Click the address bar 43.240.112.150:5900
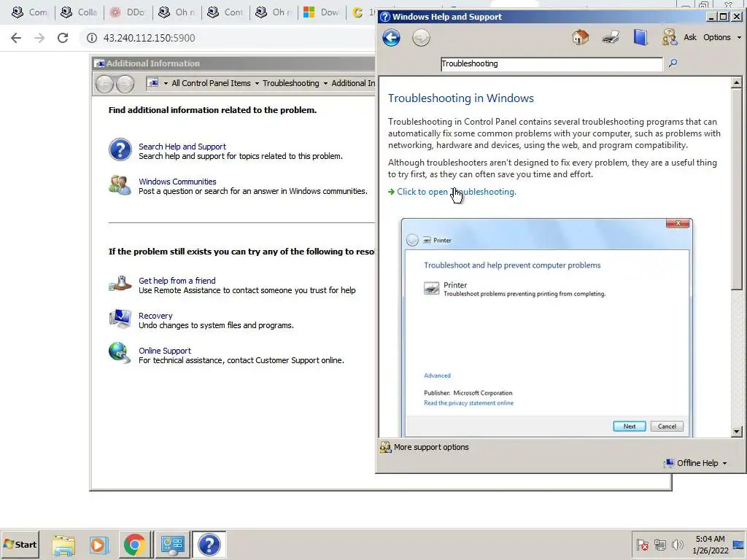Image resolution: width=747 pixels, height=560 pixels. point(149,38)
